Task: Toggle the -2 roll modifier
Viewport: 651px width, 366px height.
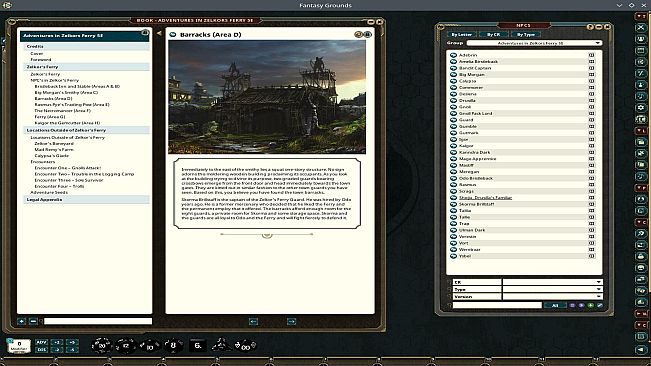Action: [x=57, y=350]
